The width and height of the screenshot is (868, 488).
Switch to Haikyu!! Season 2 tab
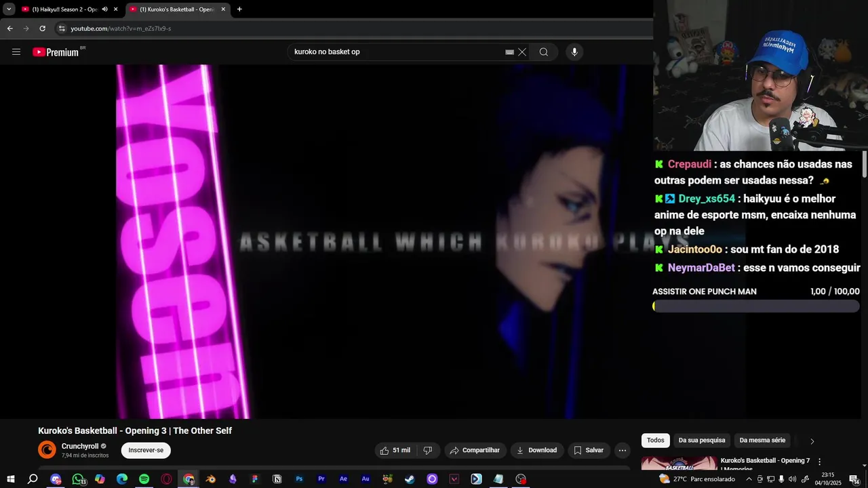click(65, 9)
